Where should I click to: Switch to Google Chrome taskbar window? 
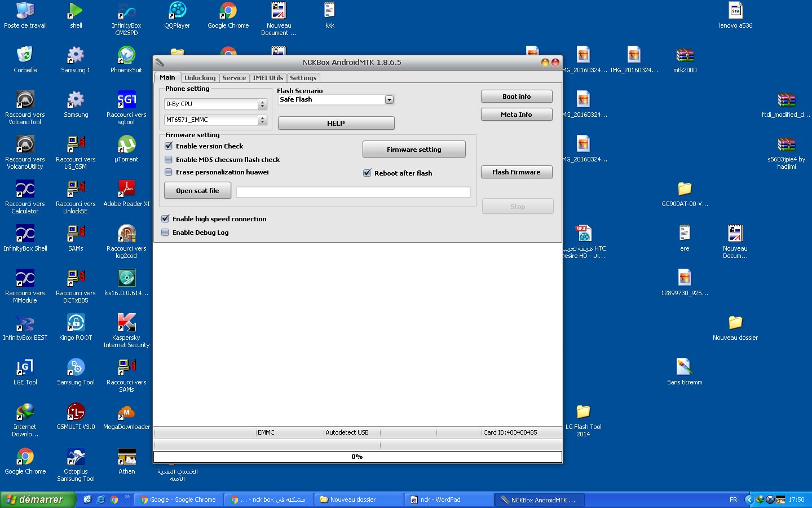click(178, 500)
